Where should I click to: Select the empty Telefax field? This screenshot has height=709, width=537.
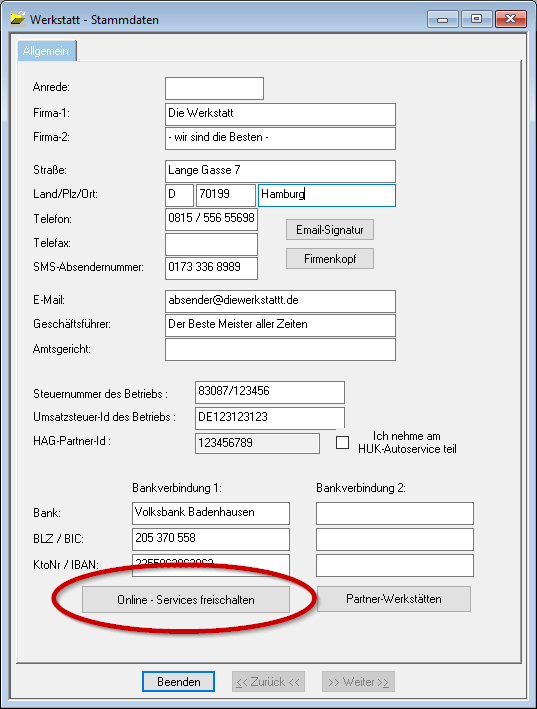pos(211,244)
